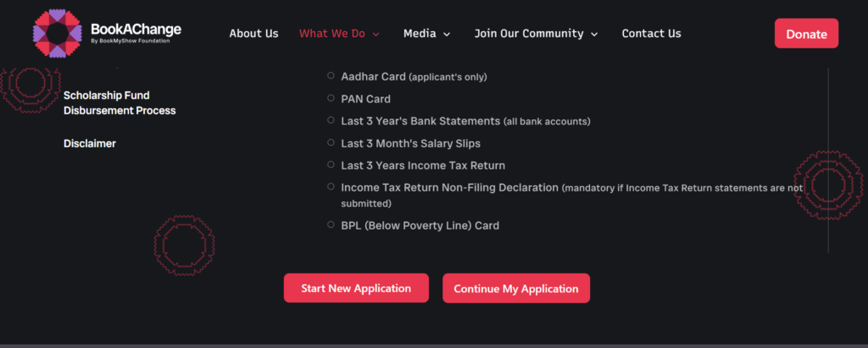This screenshot has height=348, width=868.
Task: Open the Media dropdown arrow
Action: tap(447, 35)
